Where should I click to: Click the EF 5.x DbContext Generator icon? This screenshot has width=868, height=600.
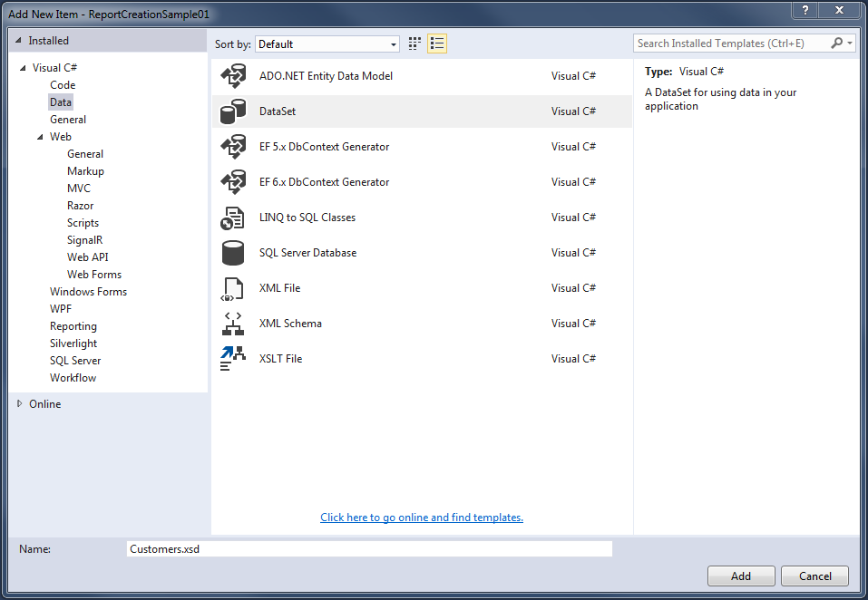(x=233, y=147)
